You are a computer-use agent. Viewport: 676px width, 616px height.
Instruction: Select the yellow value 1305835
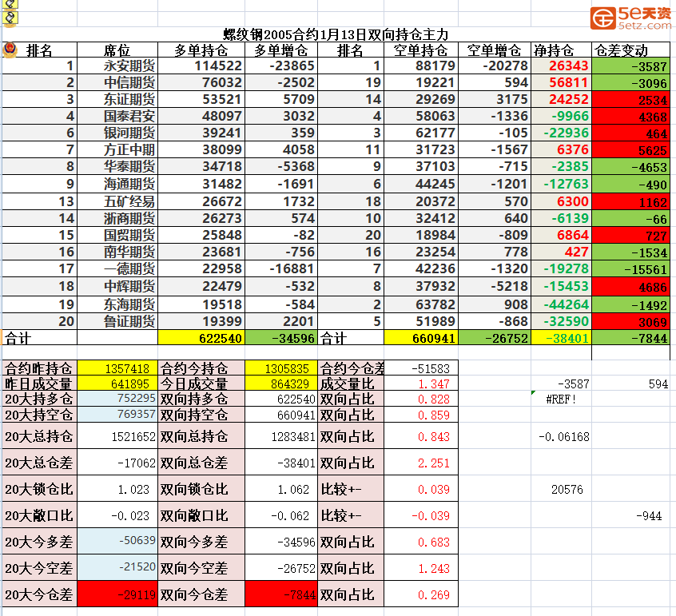point(281,368)
